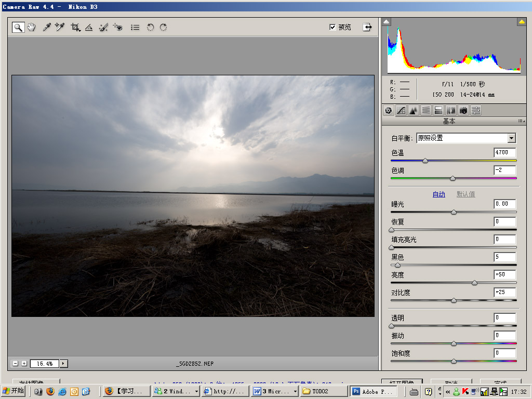Rotate image clockwise

(x=163, y=27)
